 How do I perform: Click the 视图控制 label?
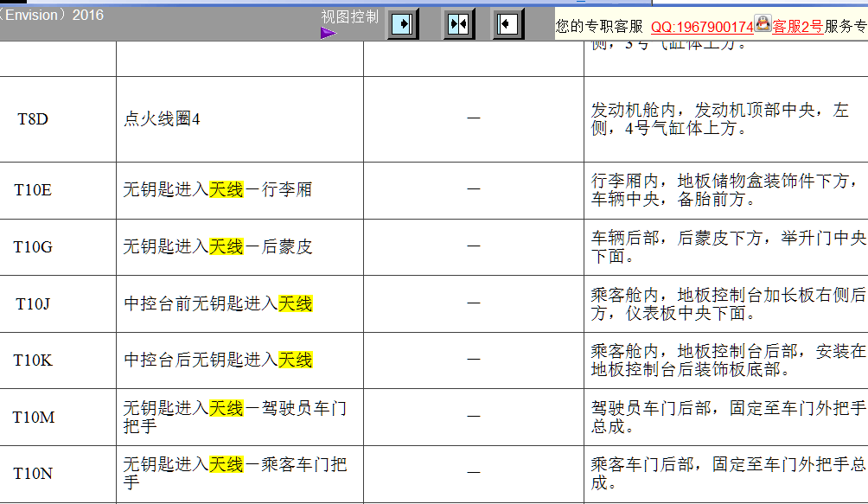[350, 16]
